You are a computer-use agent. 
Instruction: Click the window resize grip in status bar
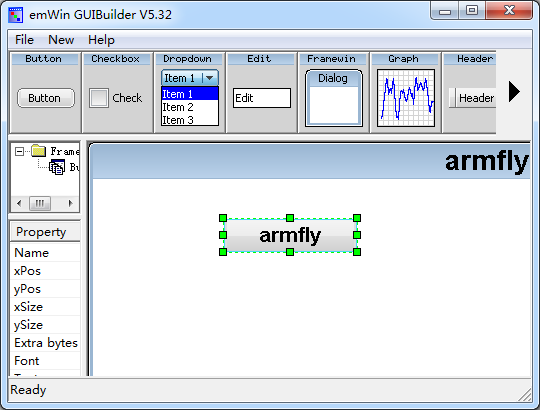point(525,395)
